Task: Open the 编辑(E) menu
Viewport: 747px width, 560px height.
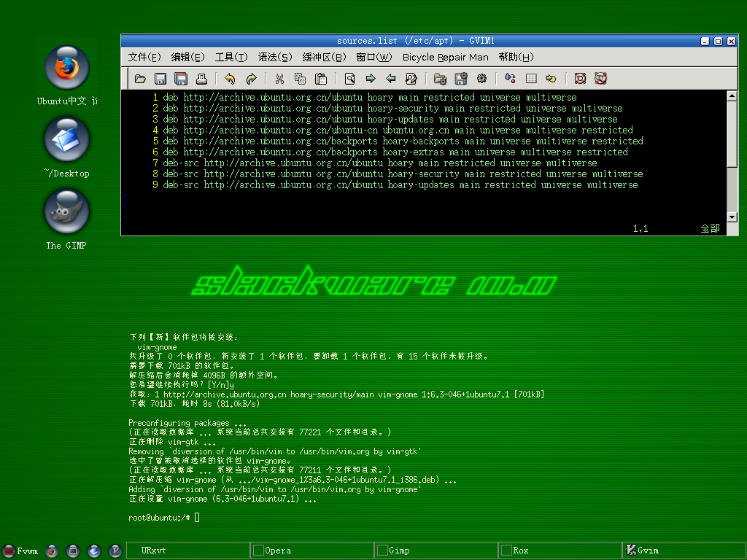Action: [x=187, y=57]
